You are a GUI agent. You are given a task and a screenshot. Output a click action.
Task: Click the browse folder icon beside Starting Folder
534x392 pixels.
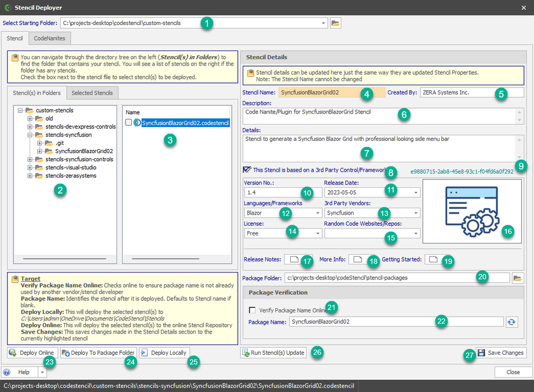335,23
